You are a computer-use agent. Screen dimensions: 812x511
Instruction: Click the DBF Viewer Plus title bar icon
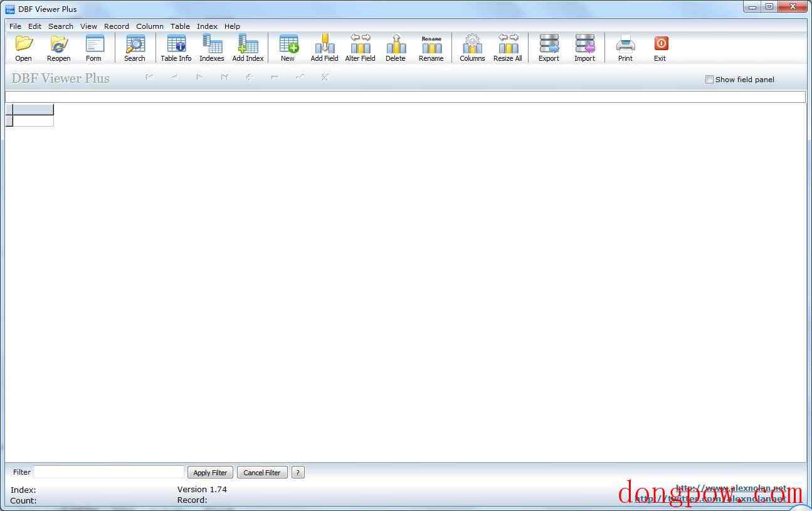(10, 9)
